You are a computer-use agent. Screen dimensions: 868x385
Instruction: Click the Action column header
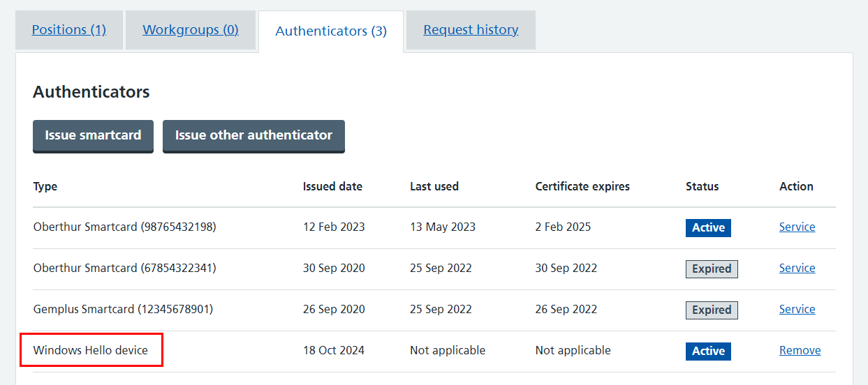(796, 187)
